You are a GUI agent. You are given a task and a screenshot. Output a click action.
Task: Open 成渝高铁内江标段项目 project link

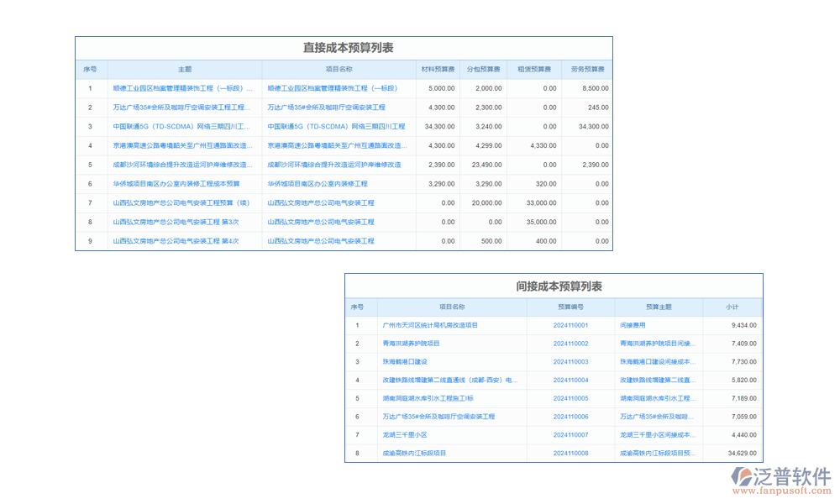414,454
